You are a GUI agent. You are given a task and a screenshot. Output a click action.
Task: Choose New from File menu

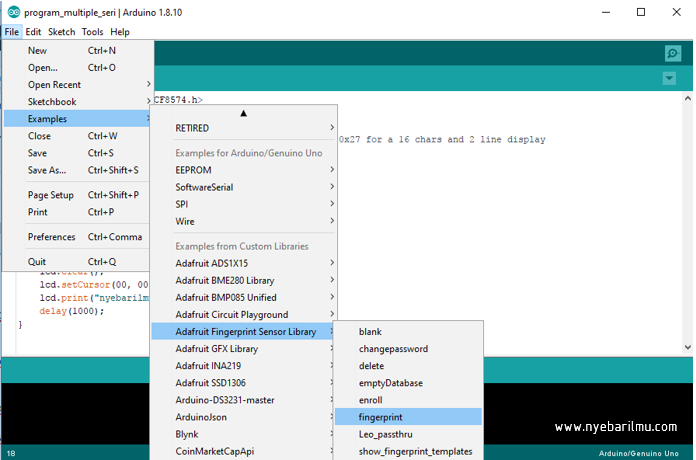pos(77,51)
